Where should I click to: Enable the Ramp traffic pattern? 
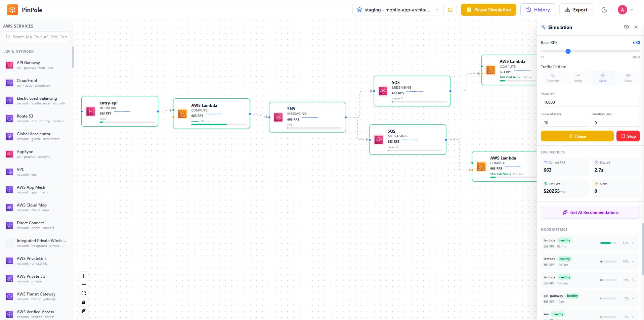pyautogui.click(x=577, y=78)
